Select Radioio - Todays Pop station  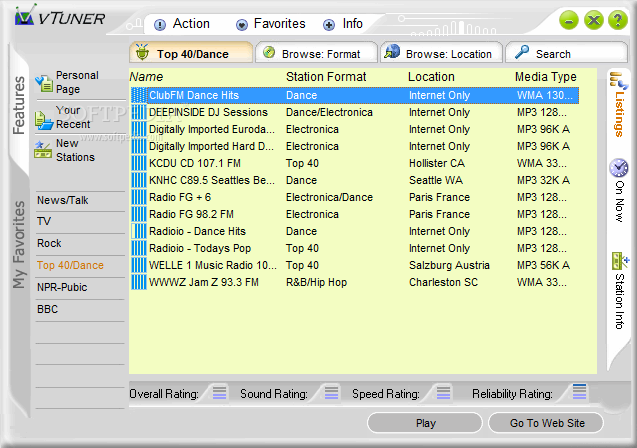click(x=355, y=248)
